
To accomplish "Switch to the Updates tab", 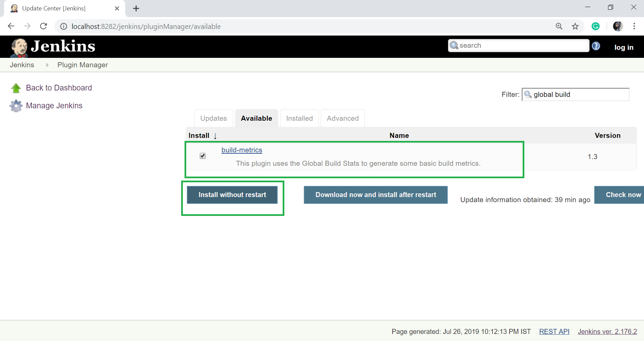I will (x=213, y=118).
